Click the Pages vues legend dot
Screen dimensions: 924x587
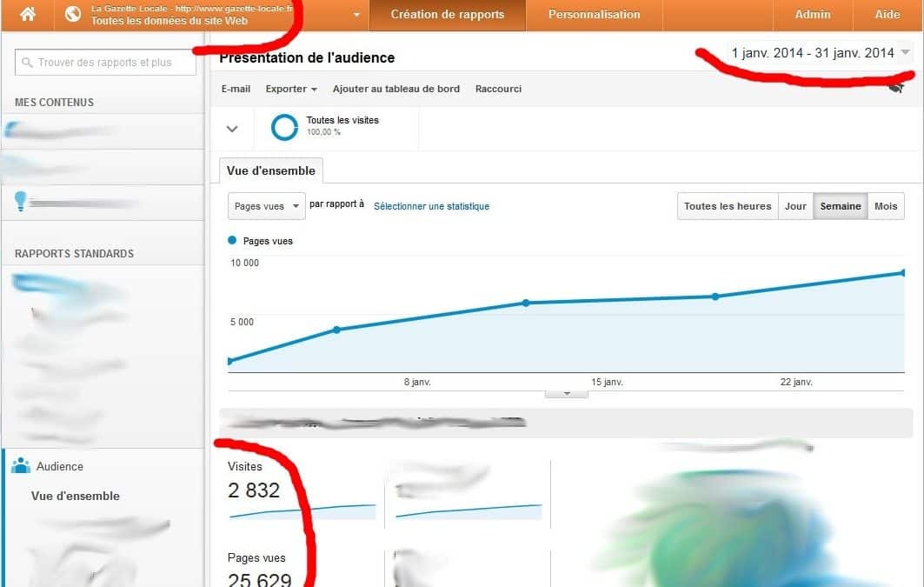click(x=232, y=241)
